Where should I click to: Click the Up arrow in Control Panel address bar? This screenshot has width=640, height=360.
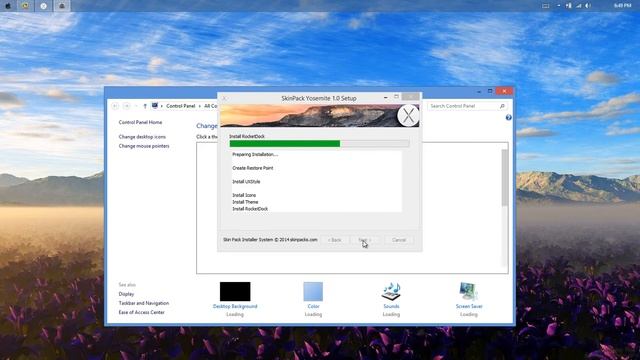coord(145,106)
